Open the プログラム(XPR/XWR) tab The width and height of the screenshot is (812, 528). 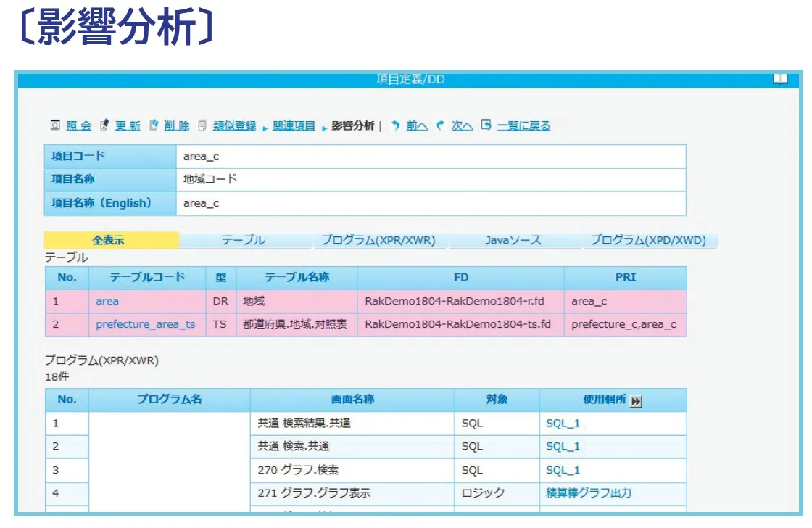(x=378, y=241)
